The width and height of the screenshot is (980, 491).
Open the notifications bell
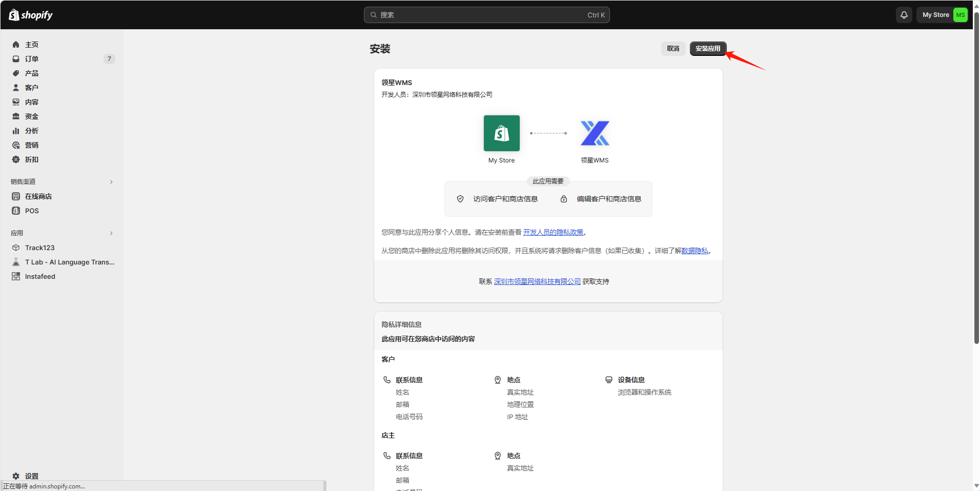(904, 15)
